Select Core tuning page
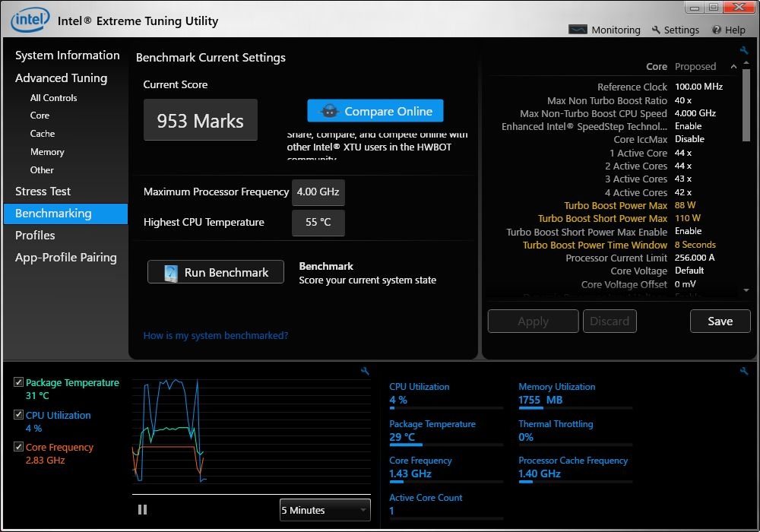Screen dimensions: 760x532 [x=40, y=116]
